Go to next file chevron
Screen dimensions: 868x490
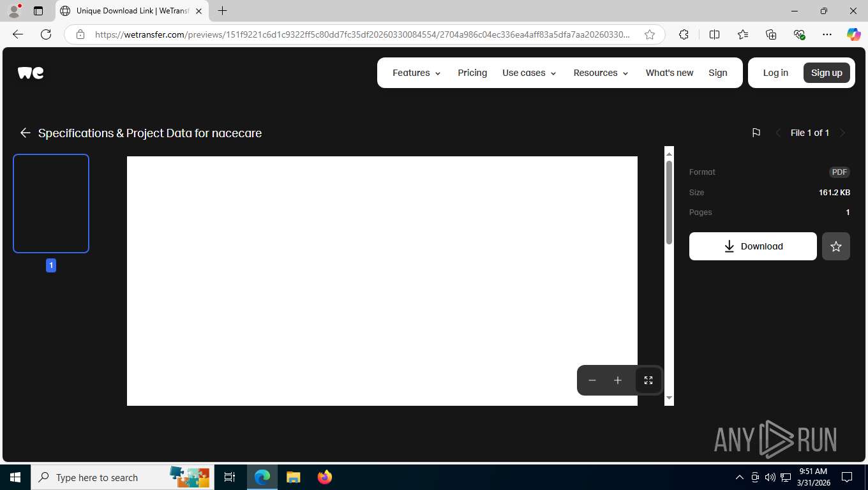click(842, 133)
